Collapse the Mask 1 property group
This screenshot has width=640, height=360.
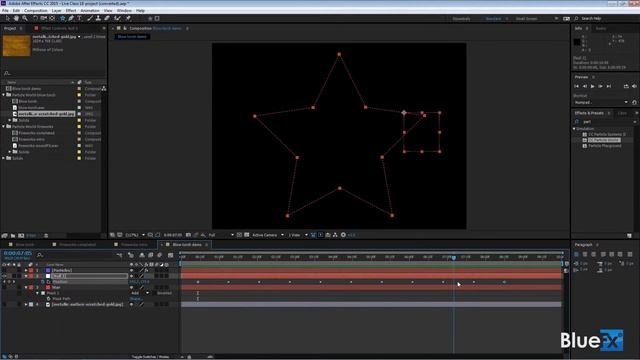(38, 293)
